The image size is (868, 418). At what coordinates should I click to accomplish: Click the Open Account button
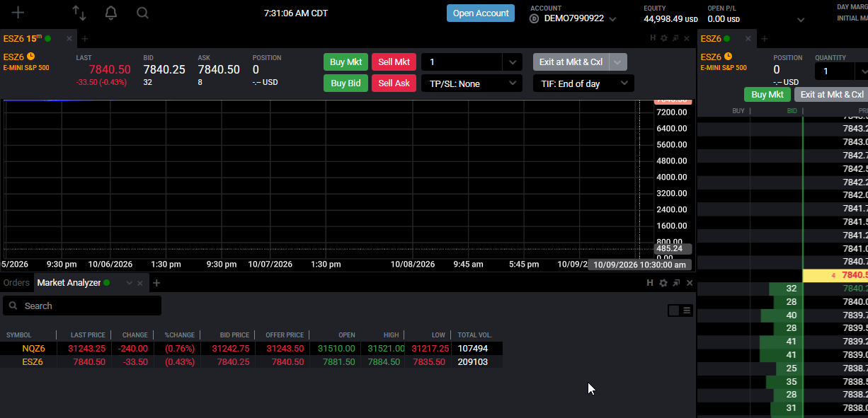[x=481, y=13]
